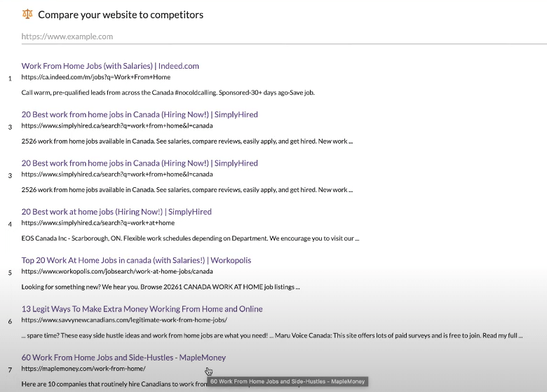This screenshot has height=392, width=547.
Task: Click the ca.indeed.com URL under the first result
Action: [x=95, y=77]
